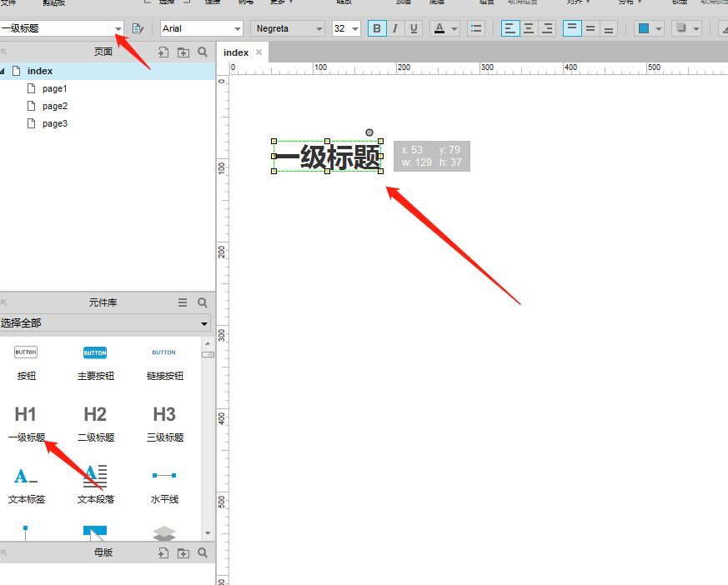Viewport: 728px width, 585px height.
Task: Click the outer shadow icon
Action: (681, 29)
